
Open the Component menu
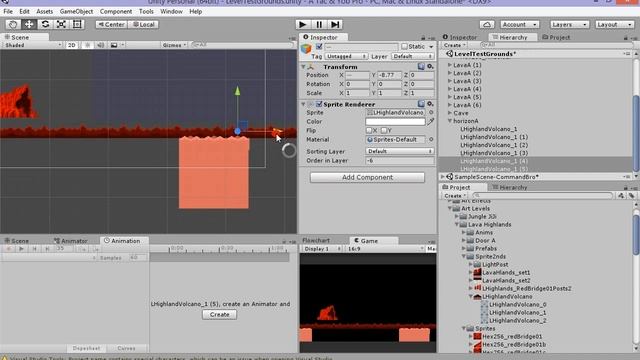pos(116,11)
